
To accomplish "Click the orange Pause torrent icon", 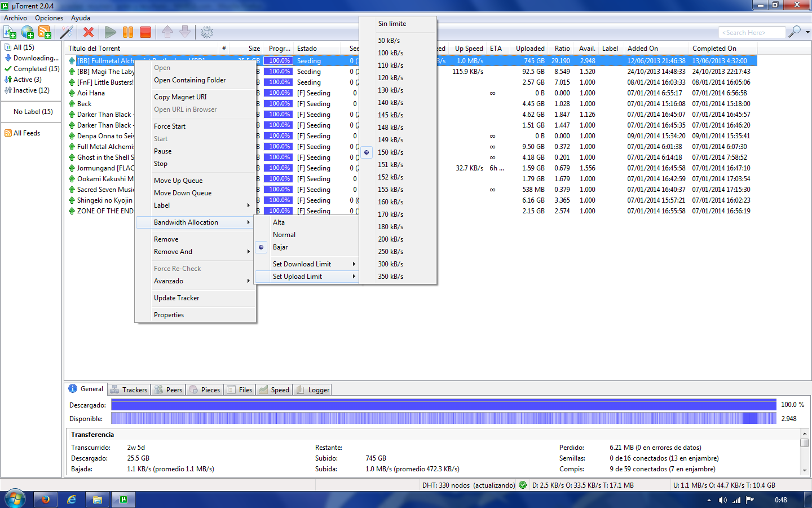I will [128, 32].
